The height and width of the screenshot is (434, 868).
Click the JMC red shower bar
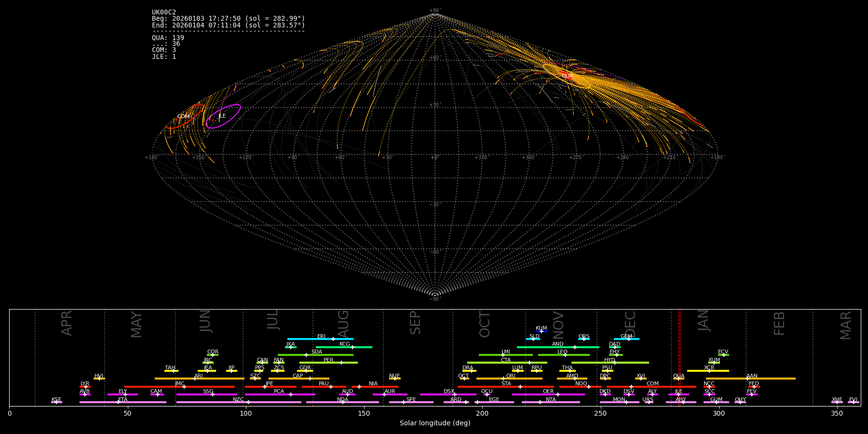(x=179, y=387)
